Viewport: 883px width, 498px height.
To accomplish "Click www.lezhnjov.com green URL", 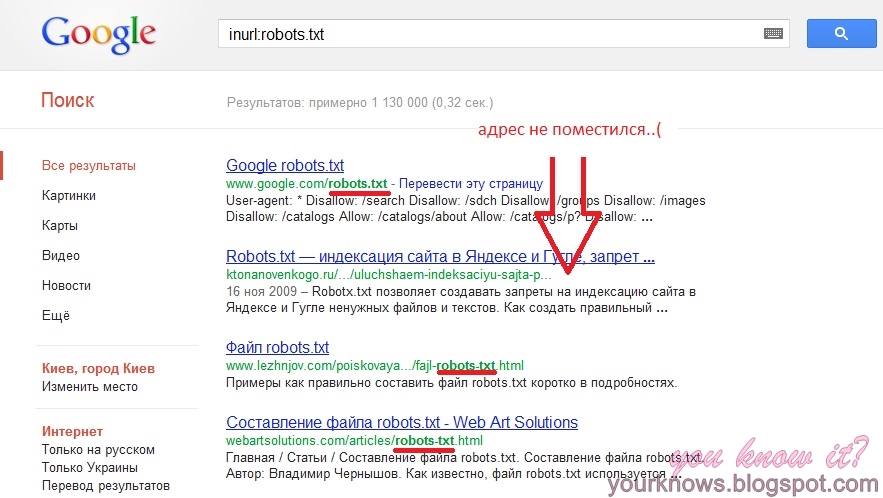I will 374,366.
